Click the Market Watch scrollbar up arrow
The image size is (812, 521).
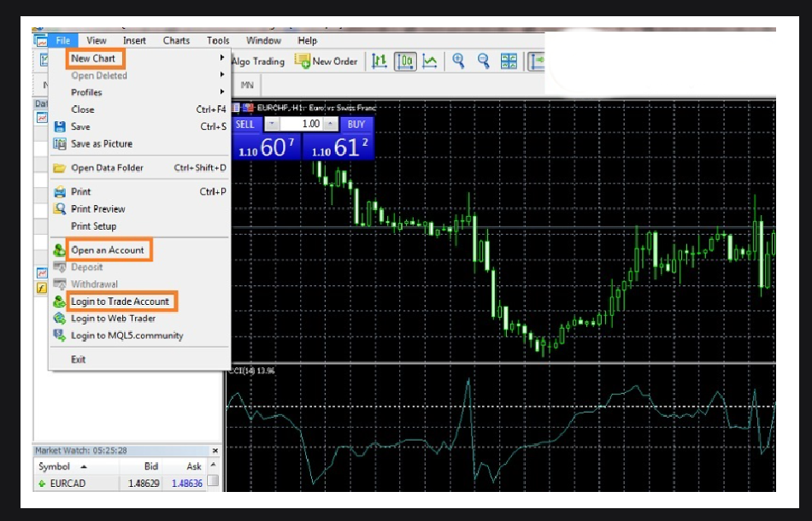[213, 465]
